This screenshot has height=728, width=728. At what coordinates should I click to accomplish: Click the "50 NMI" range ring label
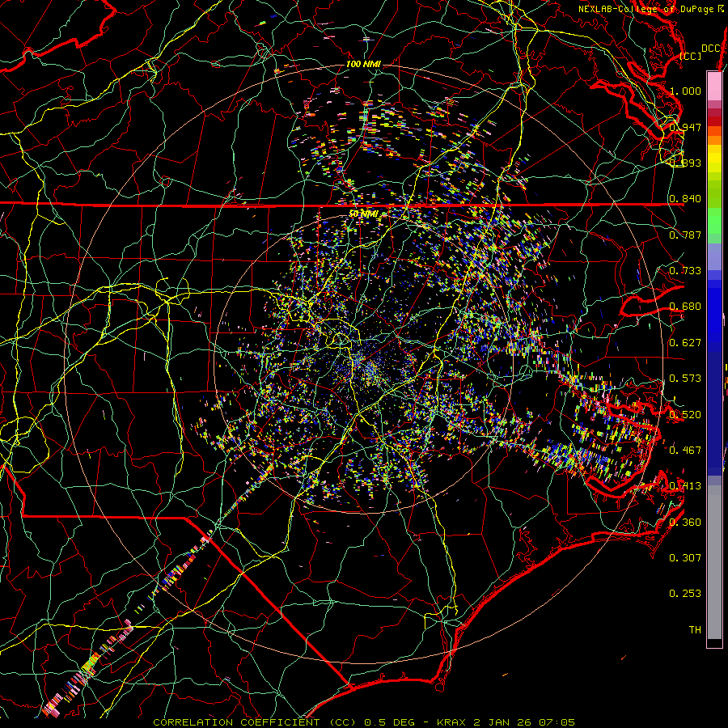coord(363,214)
